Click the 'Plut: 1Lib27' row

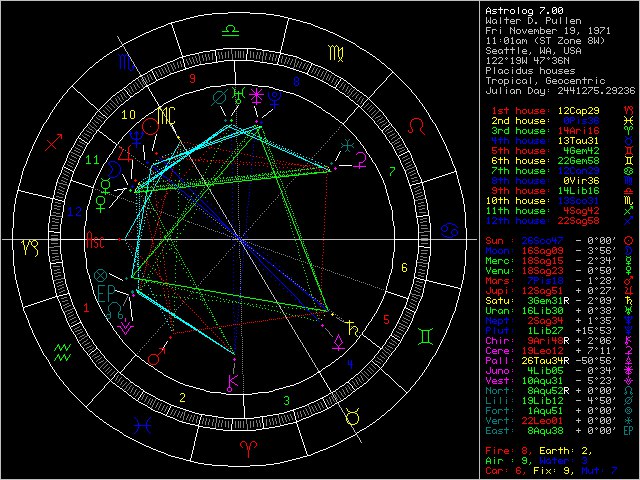559,331
